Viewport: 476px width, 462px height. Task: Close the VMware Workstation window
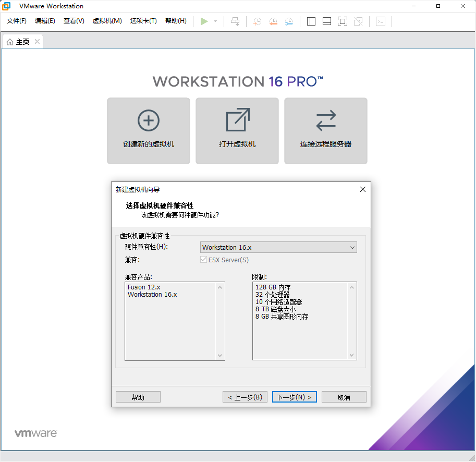pyautogui.click(x=462, y=6)
